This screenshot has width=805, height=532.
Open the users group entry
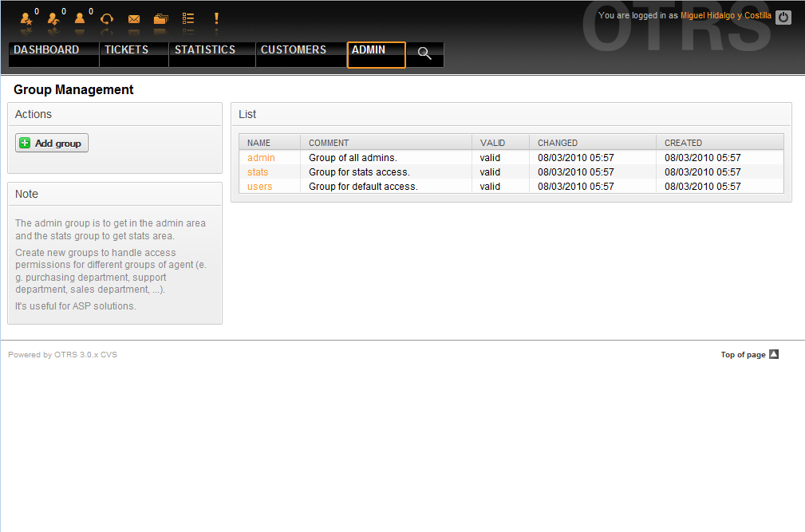pyautogui.click(x=259, y=187)
